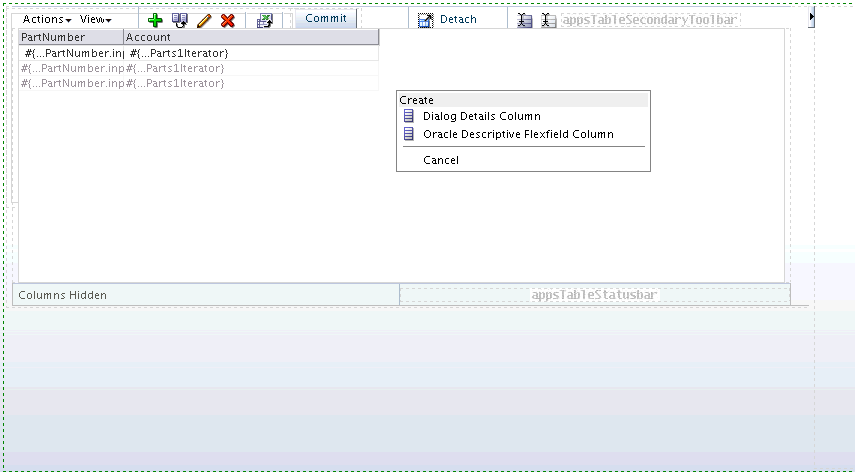
Task: Click the Oracle Descriptive Flexfield Column icon
Action: pos(408,134)
